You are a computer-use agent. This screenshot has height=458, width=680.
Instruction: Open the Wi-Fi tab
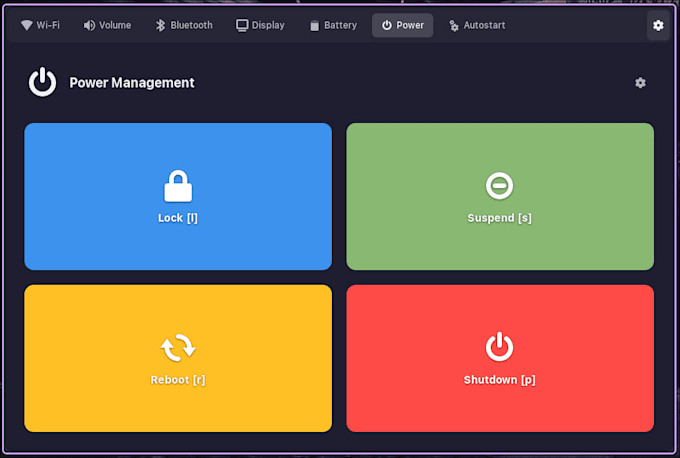(40, 25)
